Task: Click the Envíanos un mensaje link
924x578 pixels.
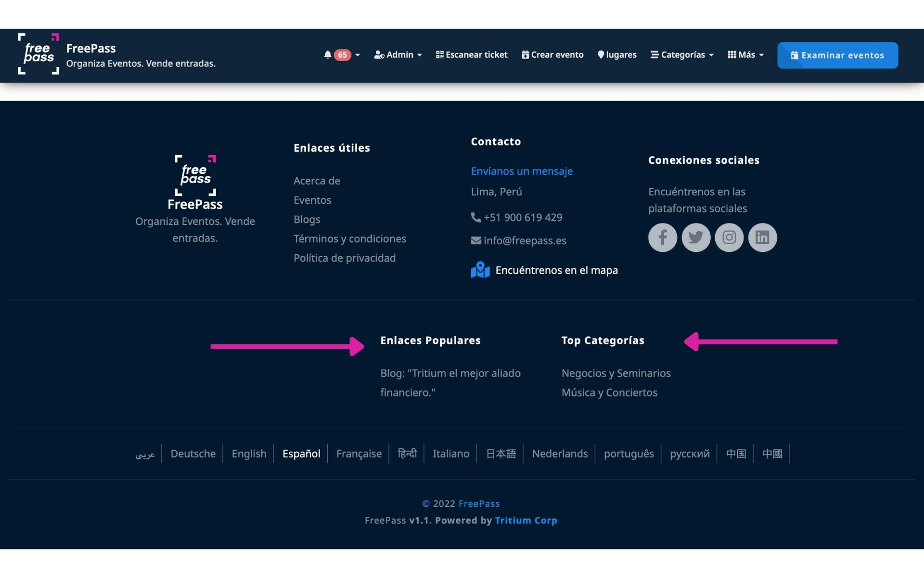Action: point(522,171)
